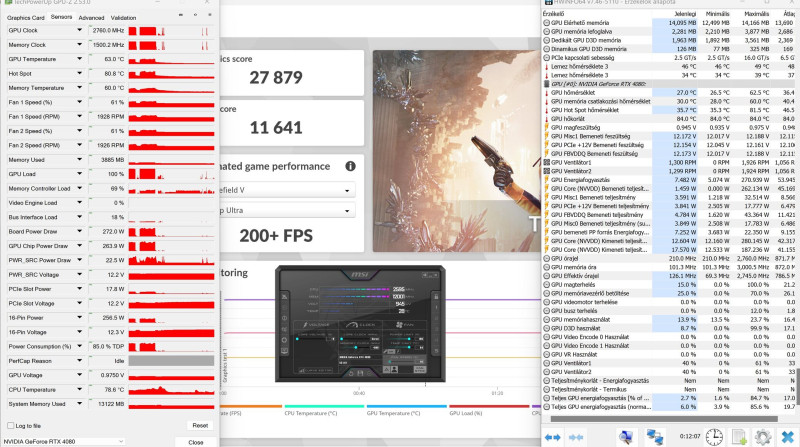The image size is (800, 447).
Task: Open NVIDIA GeForce RTX 4080 GPU selector
Action: click(63, 441)
